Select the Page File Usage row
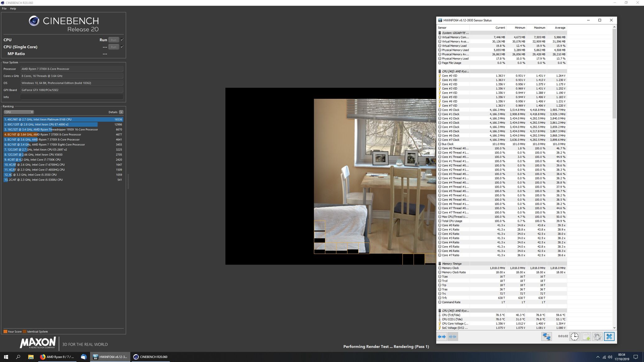 (502, 63)
